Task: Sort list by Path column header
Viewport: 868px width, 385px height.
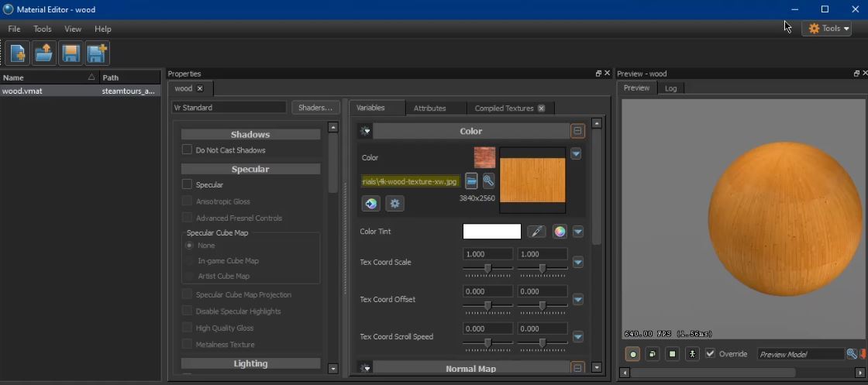Action: point(130,77)
